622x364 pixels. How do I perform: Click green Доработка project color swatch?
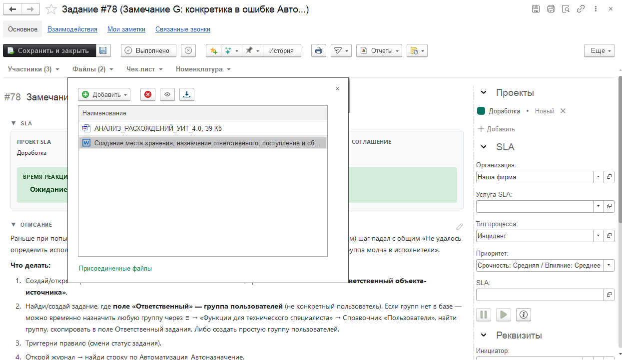click(481, 111)
